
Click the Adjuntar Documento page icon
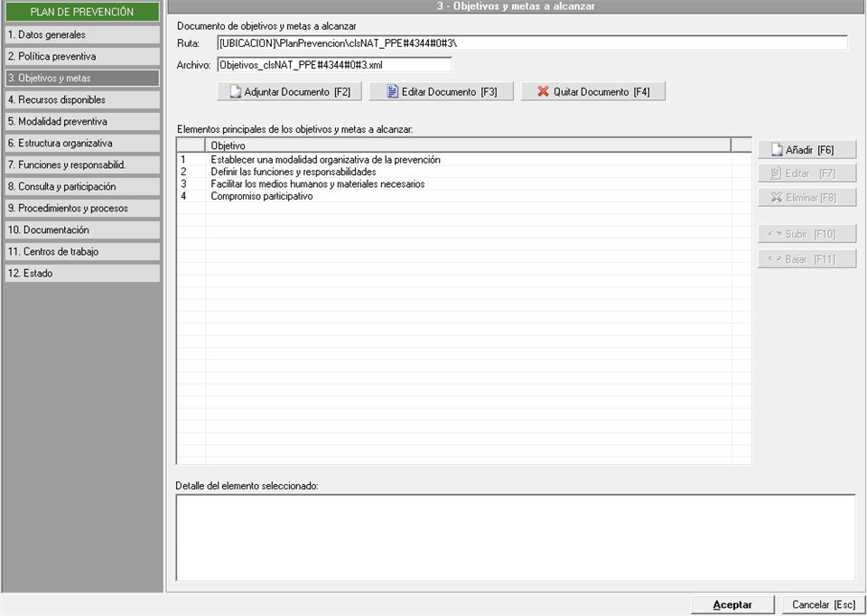point(236,92)
